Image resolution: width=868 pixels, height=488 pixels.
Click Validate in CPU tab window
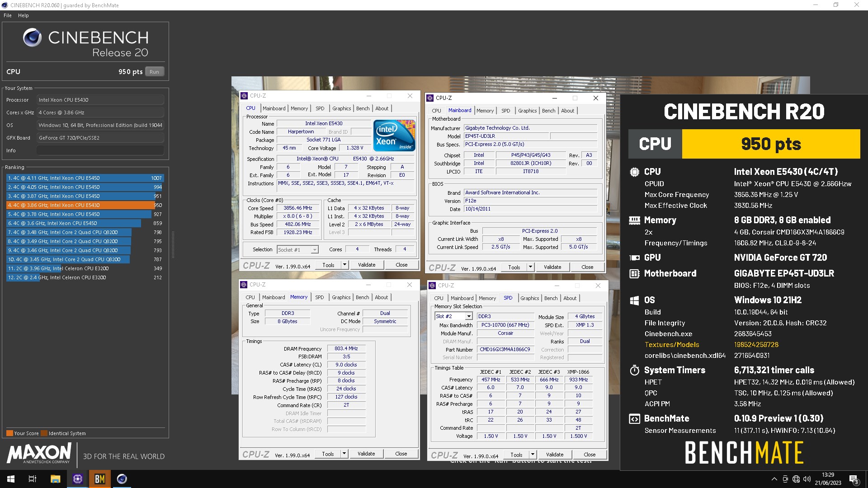(x=367, y=265)
